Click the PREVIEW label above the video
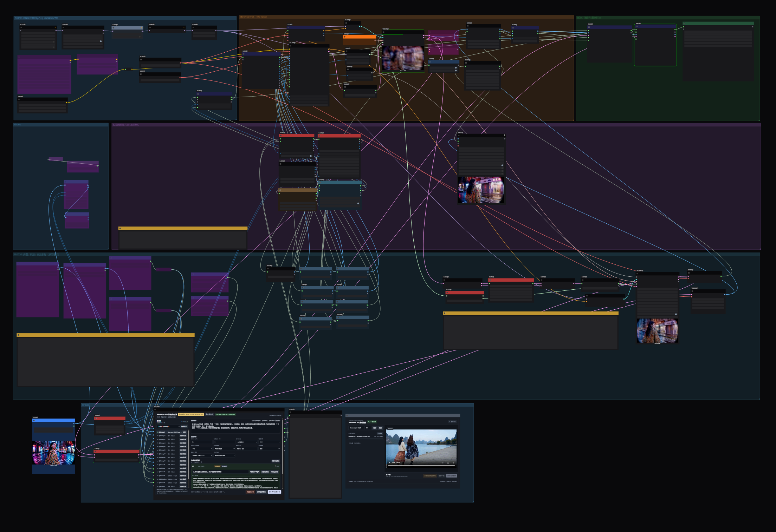The width and height of the screenshot is (776, 532). pos(390,429)
